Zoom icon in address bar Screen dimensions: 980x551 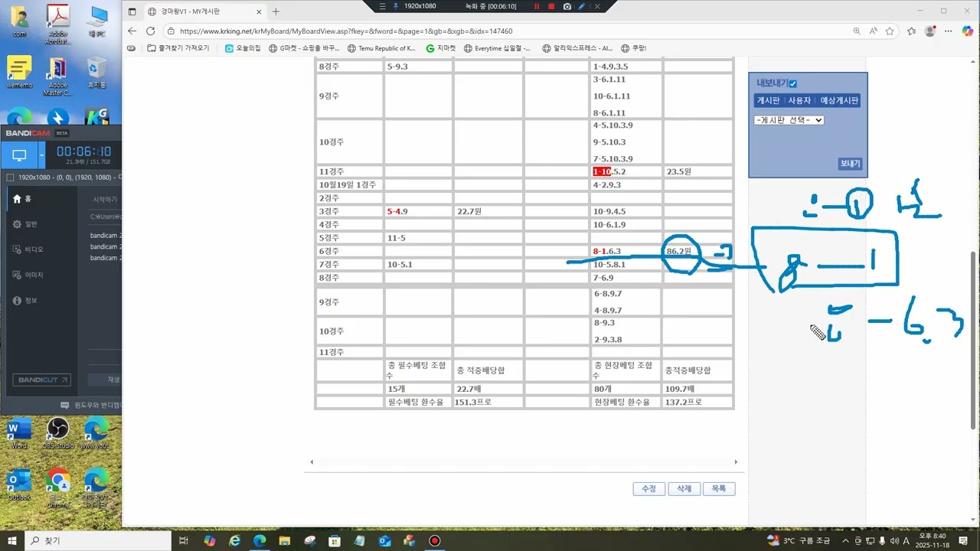[x=857, y=31]
